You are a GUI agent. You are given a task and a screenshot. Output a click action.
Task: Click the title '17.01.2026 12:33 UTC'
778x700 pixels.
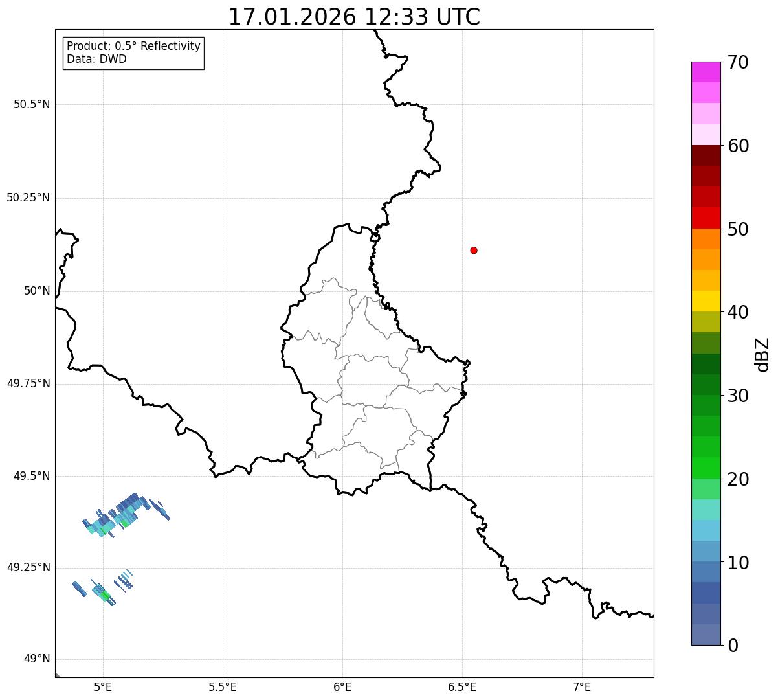tap(354, 17)
